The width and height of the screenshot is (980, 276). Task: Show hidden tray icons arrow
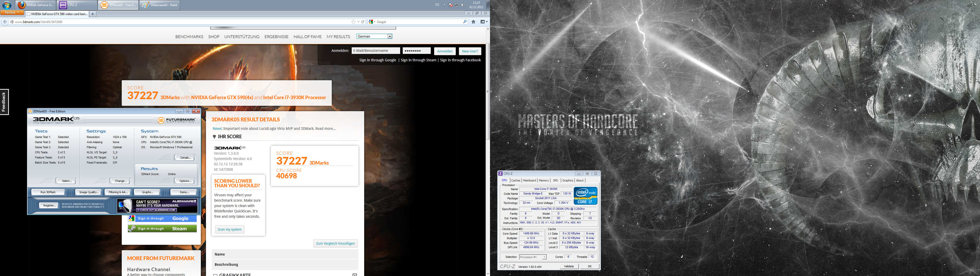point(444,5)
